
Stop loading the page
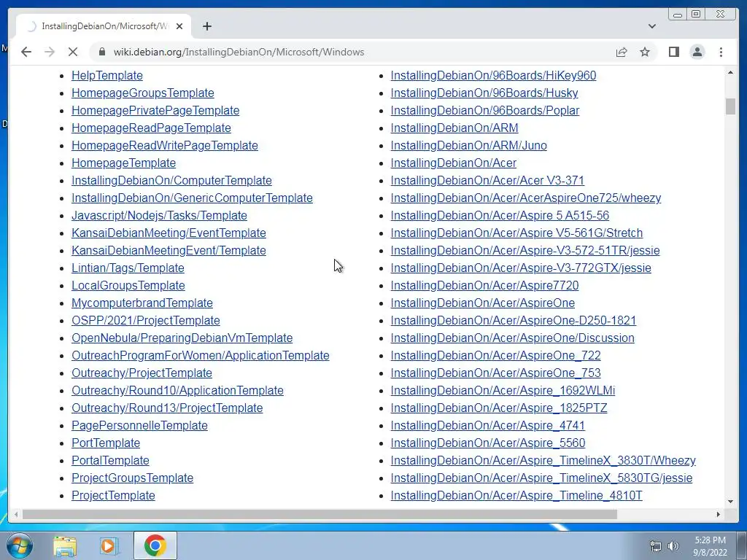click(x=73, y=52)
